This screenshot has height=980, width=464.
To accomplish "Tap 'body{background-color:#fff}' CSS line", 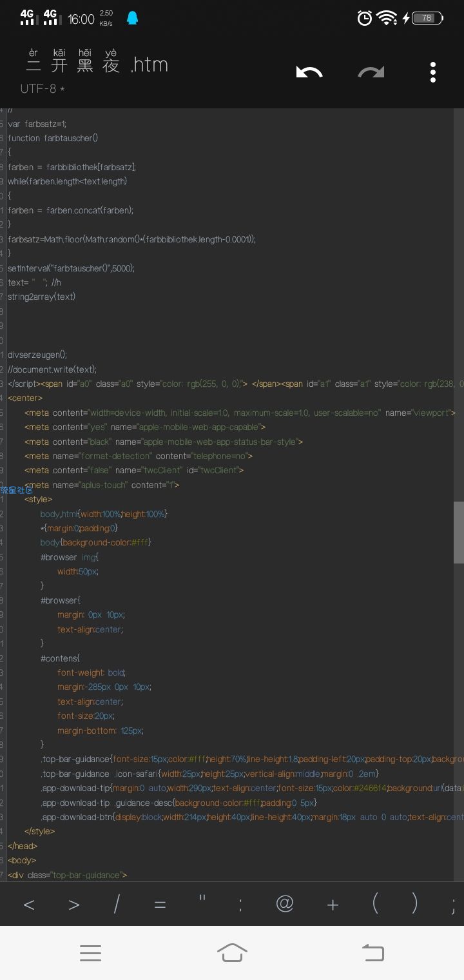I will click(x=95, y=542).
